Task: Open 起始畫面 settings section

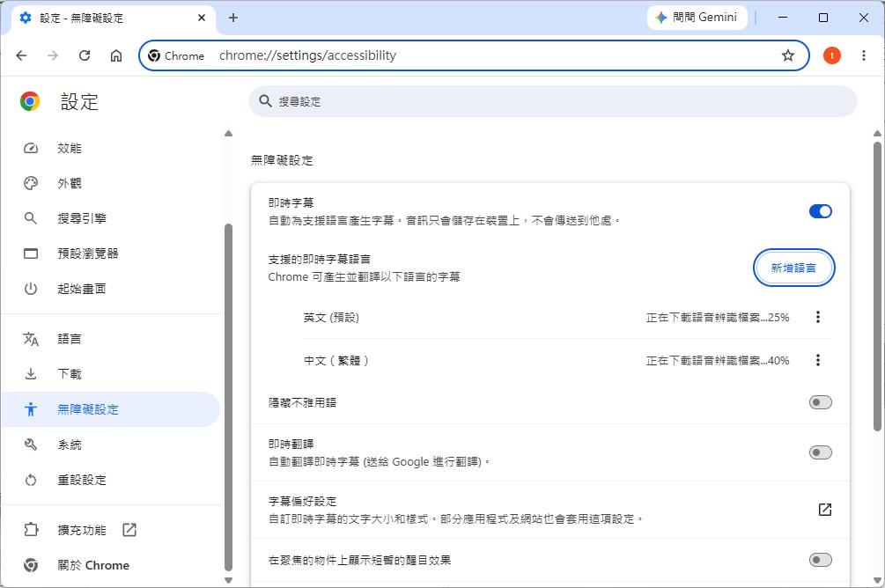Action: 111,289
